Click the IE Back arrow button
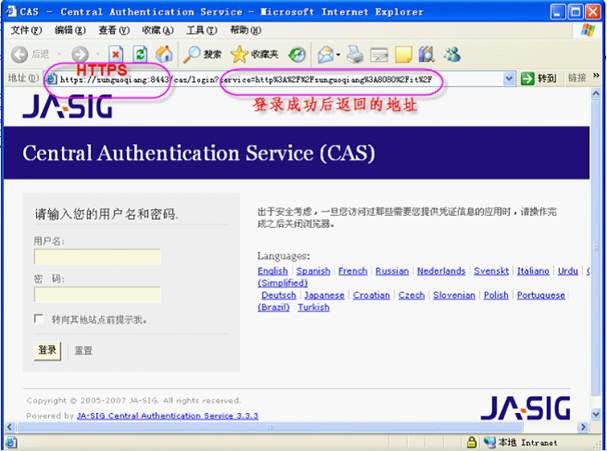Image resolution: width=607 pixels, height=451 pixels. [x=19, y=55]
